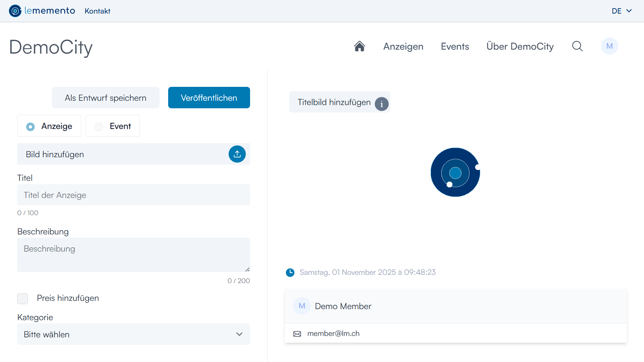Screen dimensions: 644x362
Task: Select the Anzeige radio option
Action: [31, 127]
